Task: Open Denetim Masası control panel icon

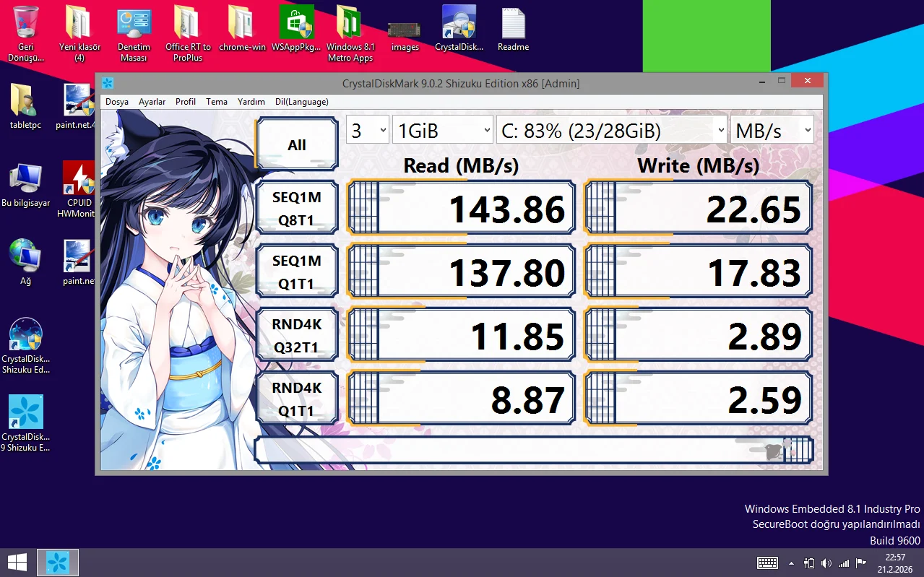Action: 134,32
